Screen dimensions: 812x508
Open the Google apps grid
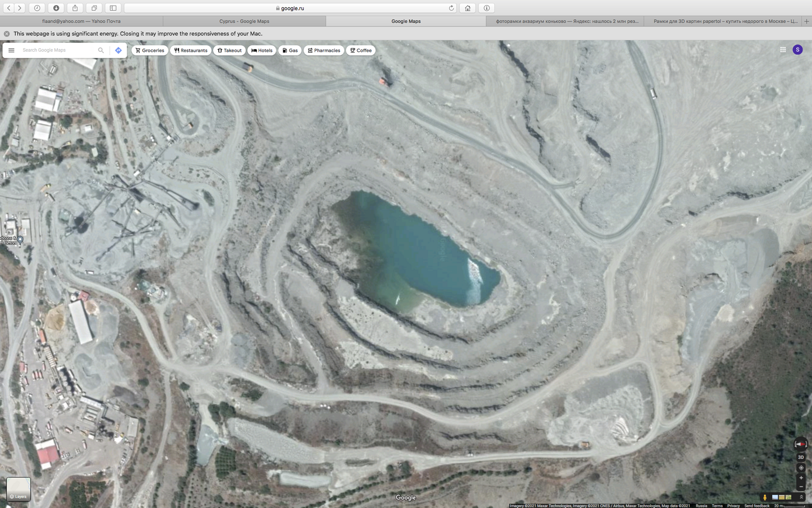coord(783,50)
